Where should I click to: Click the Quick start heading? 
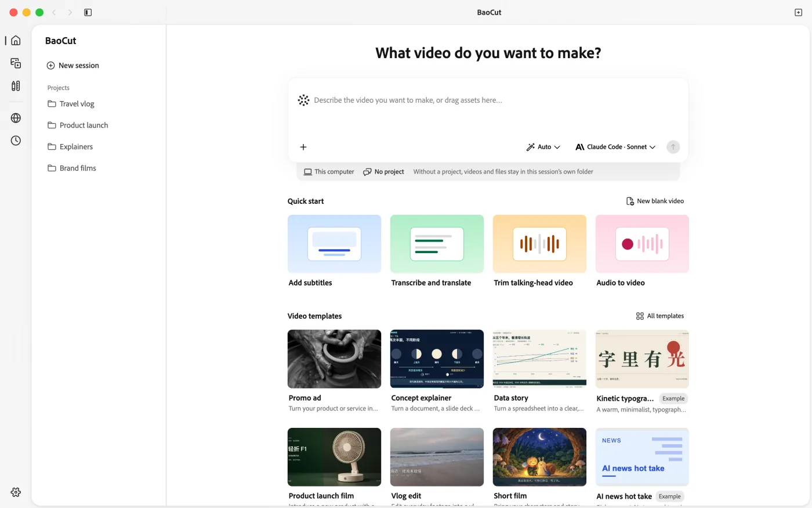tap(306, 201)
